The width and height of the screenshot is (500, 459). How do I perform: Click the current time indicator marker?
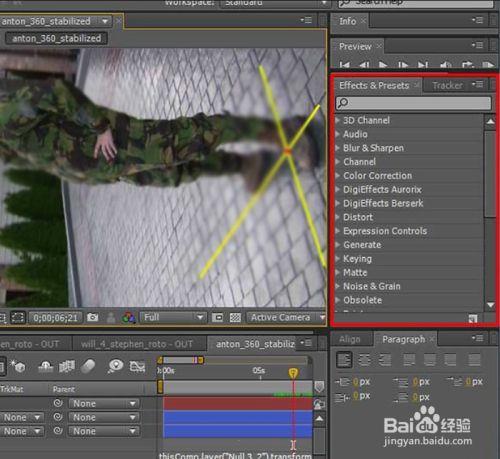pyautogui.click(x=293, y=373)
